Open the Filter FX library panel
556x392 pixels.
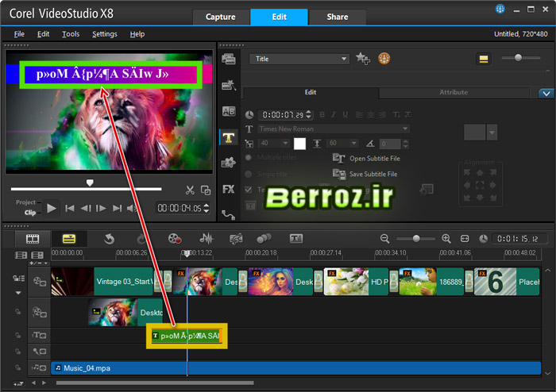click(229, 189)
